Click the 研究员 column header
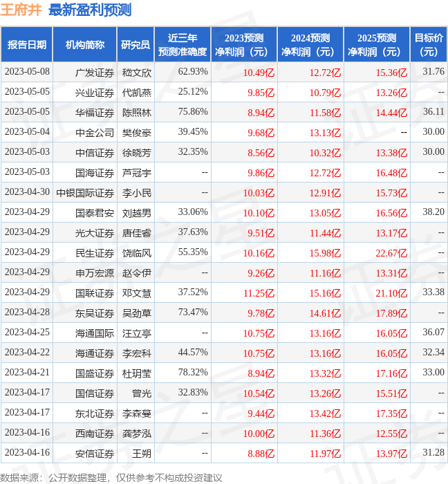 pyautogui.click(x=136, y=45)
